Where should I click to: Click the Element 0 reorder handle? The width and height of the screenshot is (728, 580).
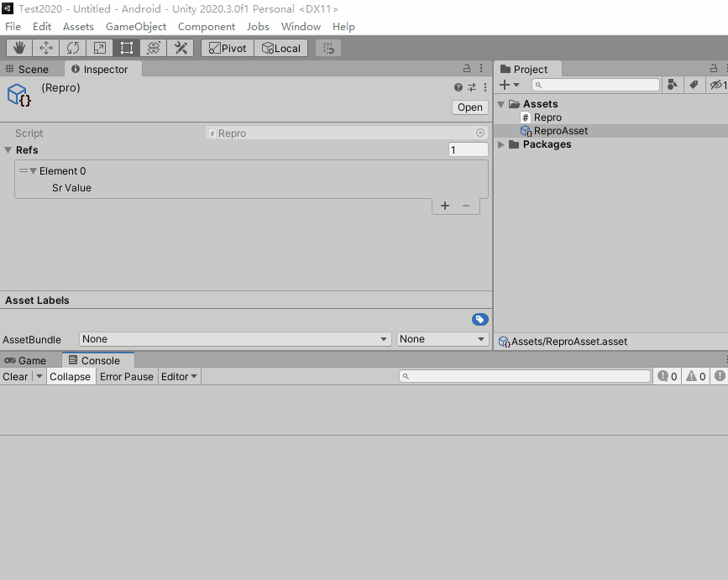(x=24, y=170)
